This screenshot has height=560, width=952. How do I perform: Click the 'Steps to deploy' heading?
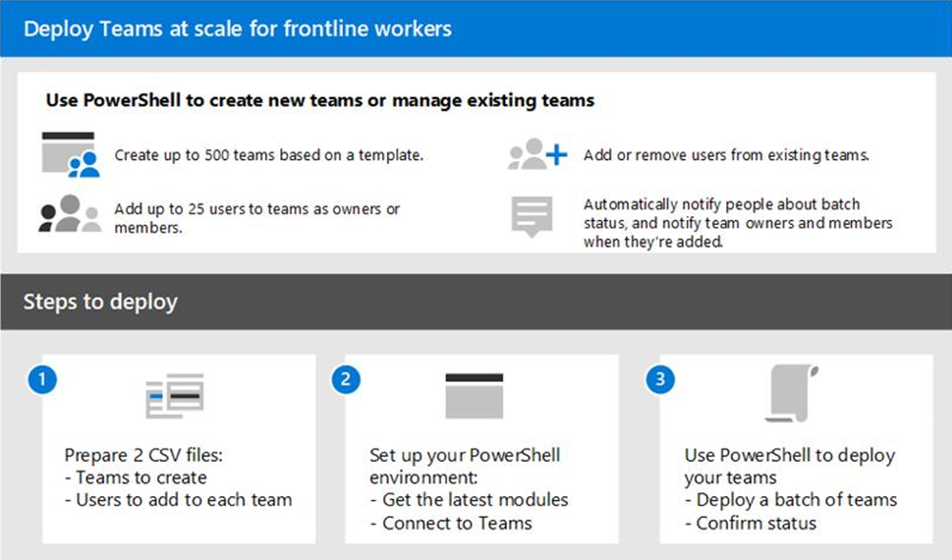pos(100,302)
